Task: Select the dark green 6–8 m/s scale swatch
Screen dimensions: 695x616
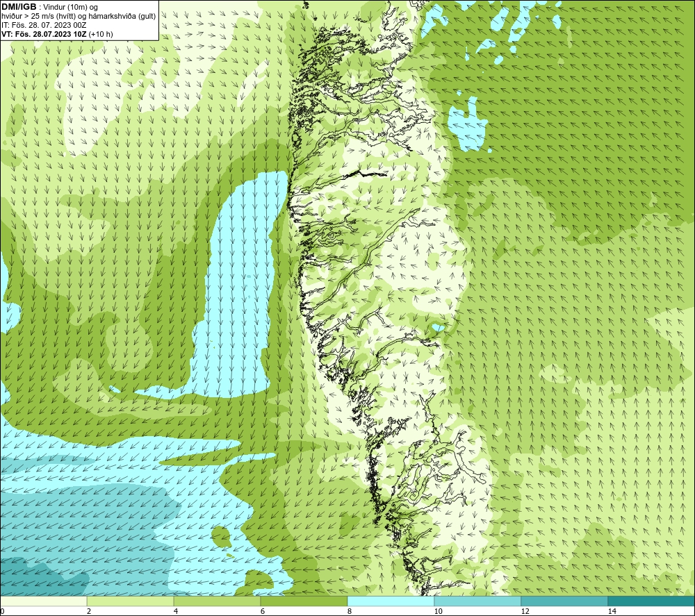Action: pos(304,601)
